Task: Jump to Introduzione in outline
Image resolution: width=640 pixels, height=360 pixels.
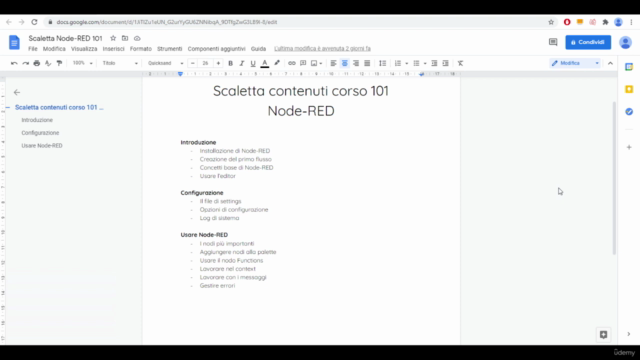Action: pyautogui.click(x=37, y=120)
